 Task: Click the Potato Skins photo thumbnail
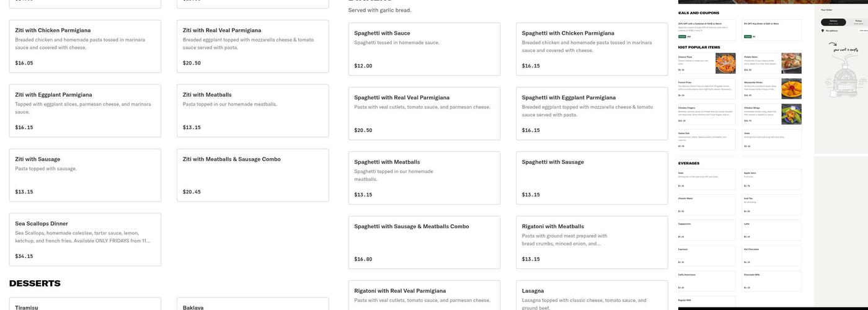click(791, 63)
